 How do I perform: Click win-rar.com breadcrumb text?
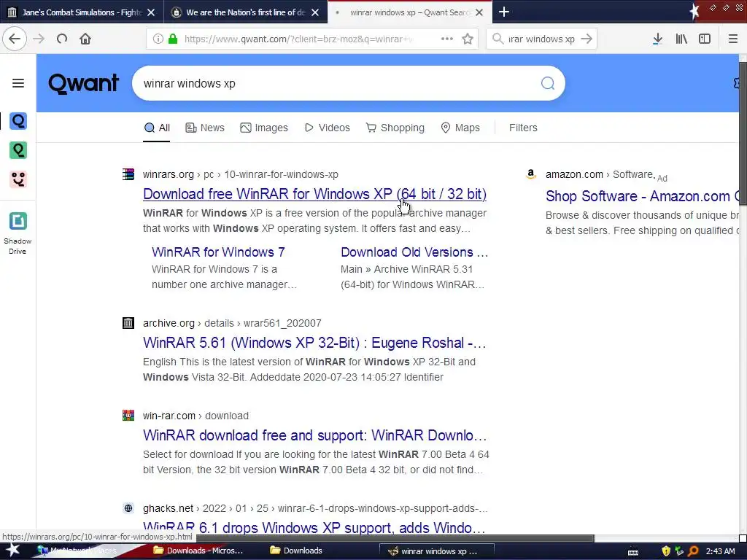(196, 416)
